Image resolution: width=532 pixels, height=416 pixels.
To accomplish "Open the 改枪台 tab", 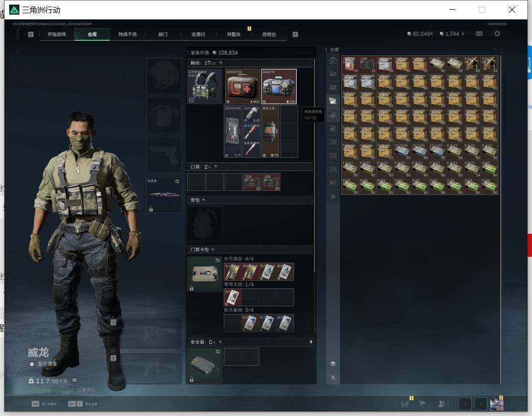I will (269, 34).
